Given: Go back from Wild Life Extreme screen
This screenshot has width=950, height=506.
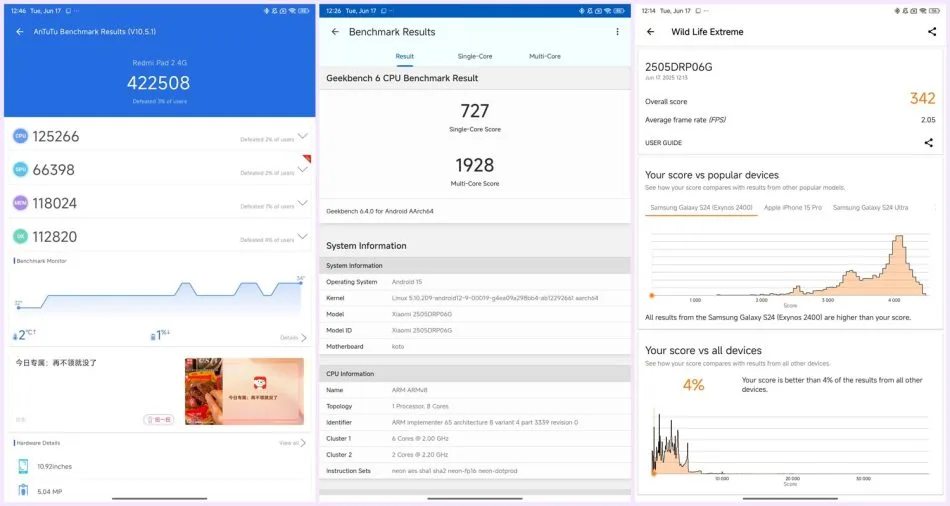Looking at the screenshot, I should tap(650, 32).
